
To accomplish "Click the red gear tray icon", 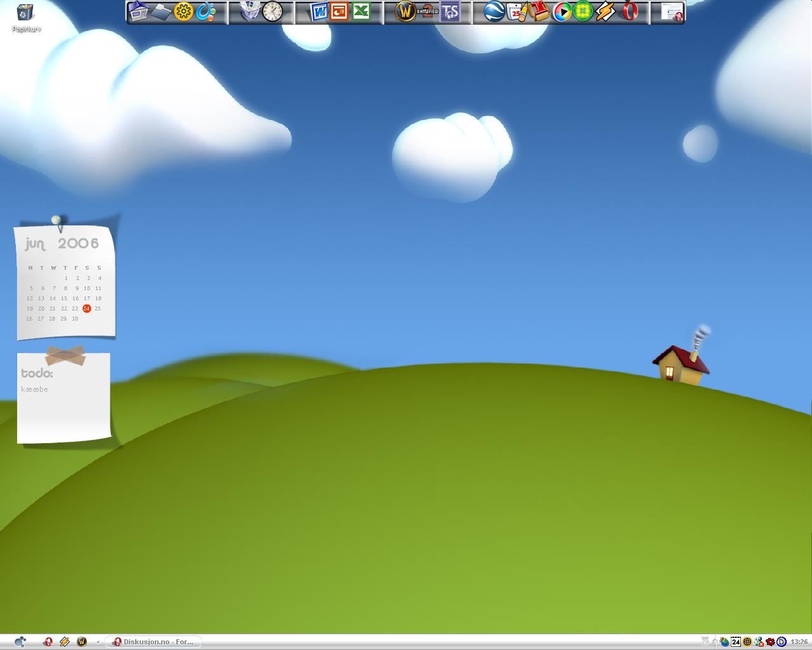I will click(770, 642).
